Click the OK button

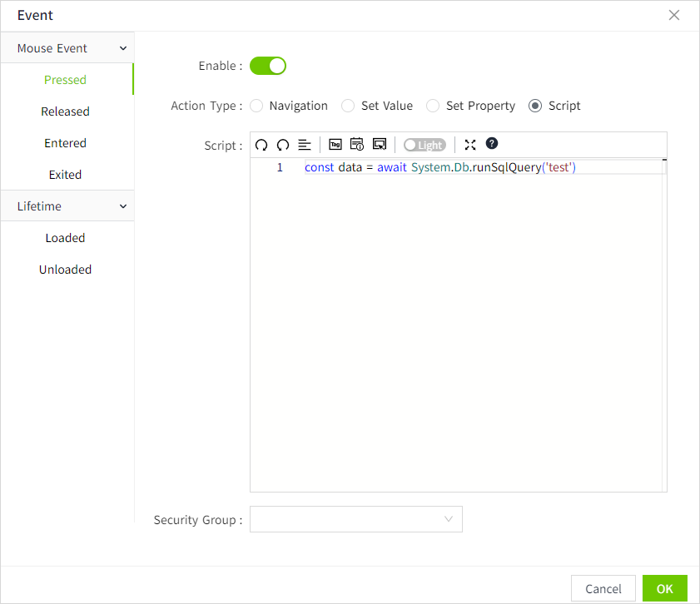(x=664, y=589)
